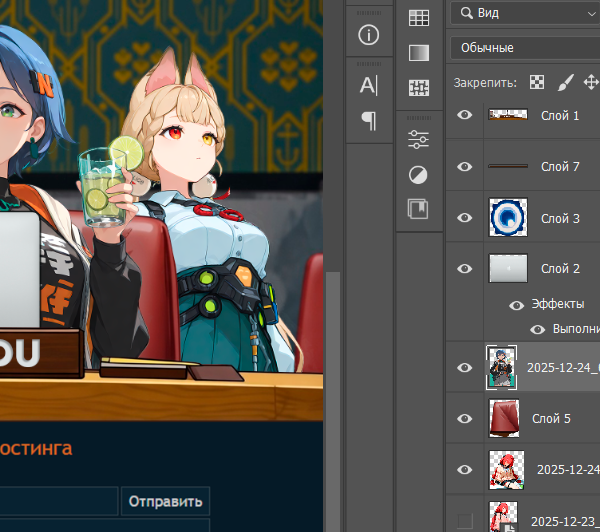Click the Отправить button

coord(165,501)
